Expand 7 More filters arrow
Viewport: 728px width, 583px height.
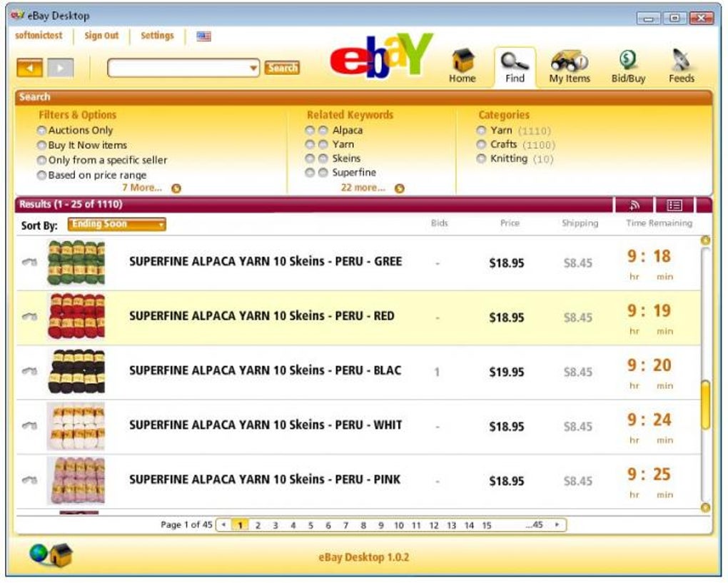176,188
